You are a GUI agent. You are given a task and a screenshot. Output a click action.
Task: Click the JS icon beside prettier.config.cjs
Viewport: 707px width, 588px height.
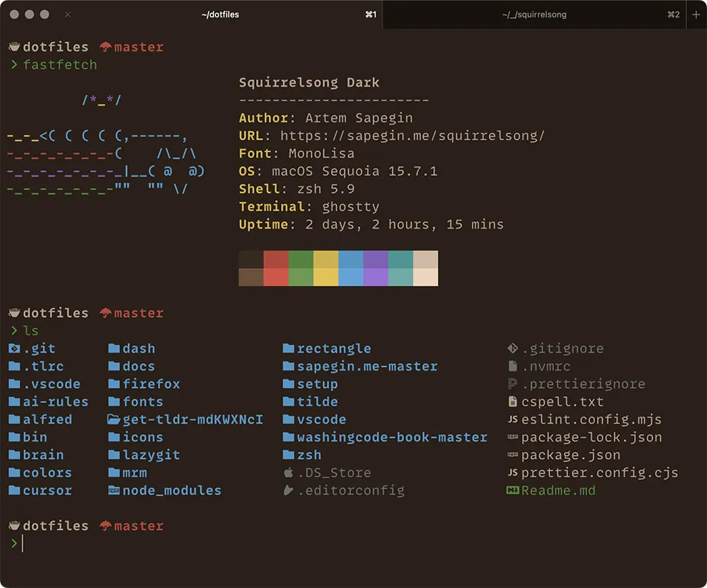pyautogui.click(x=512, y=473)
